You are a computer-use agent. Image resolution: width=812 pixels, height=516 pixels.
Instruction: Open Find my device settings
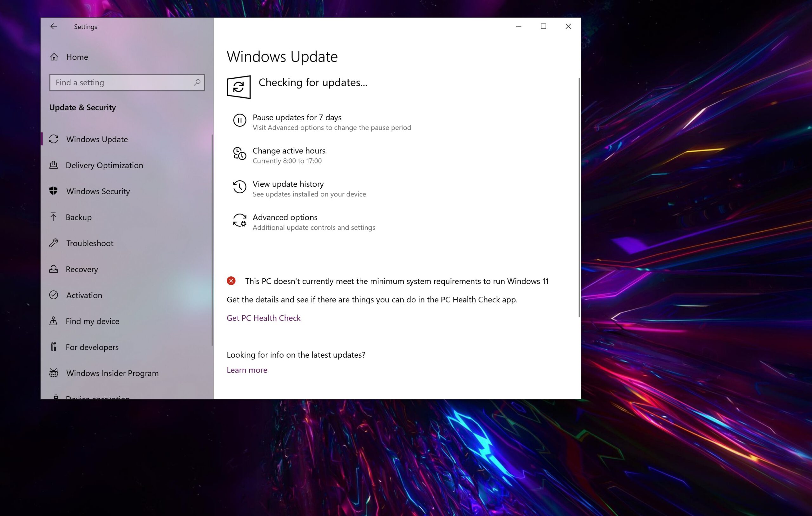point(127,321)
